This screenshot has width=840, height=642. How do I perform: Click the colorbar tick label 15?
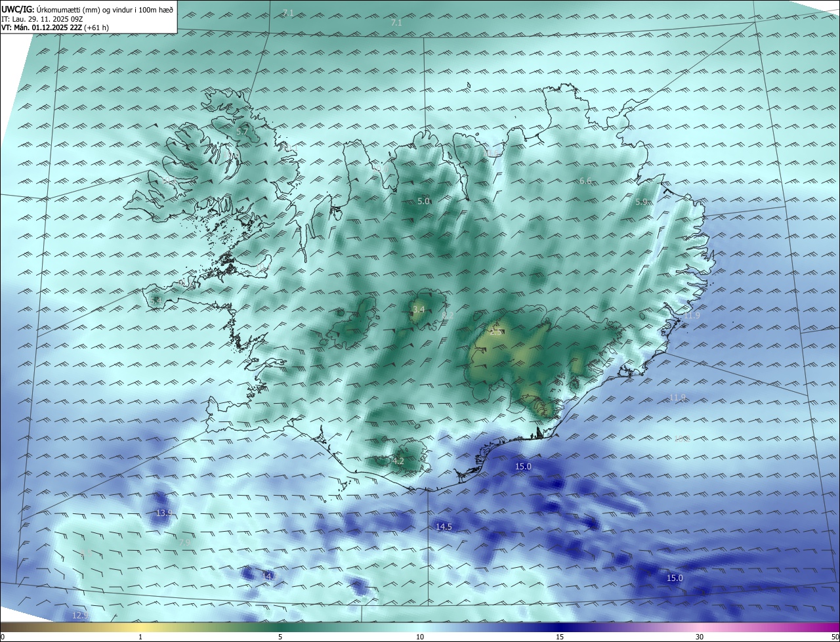point(560,637)
